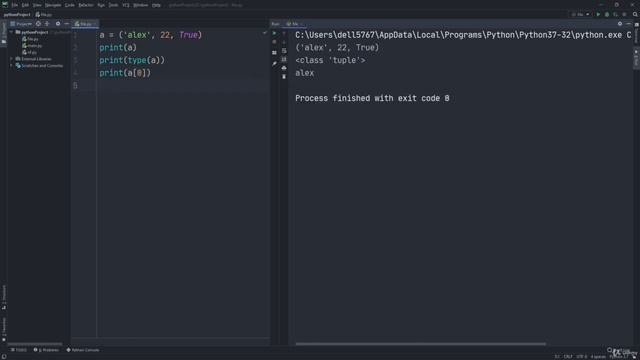Open the View menu
The height and width of the screenshot is (360, 640).
click(x=37, y=5)
